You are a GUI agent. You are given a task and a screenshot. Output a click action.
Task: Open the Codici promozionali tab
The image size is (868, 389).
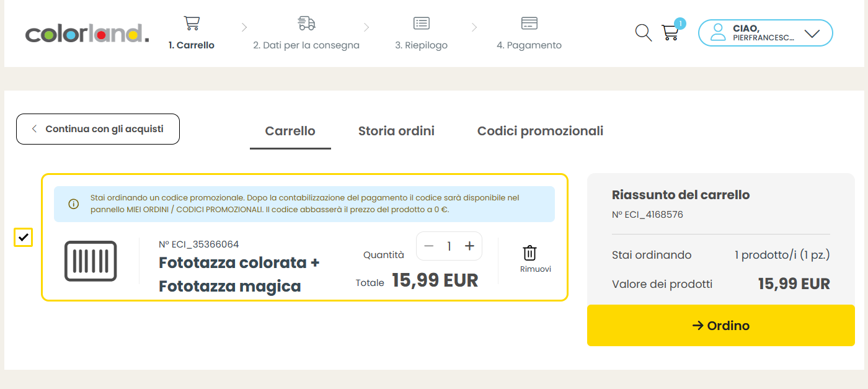click(540, 131)
